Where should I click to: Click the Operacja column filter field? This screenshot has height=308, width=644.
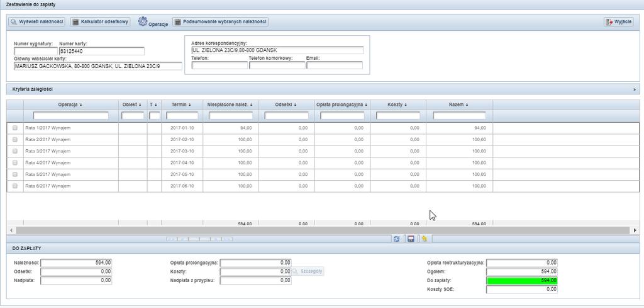click(x=70, y=115)
